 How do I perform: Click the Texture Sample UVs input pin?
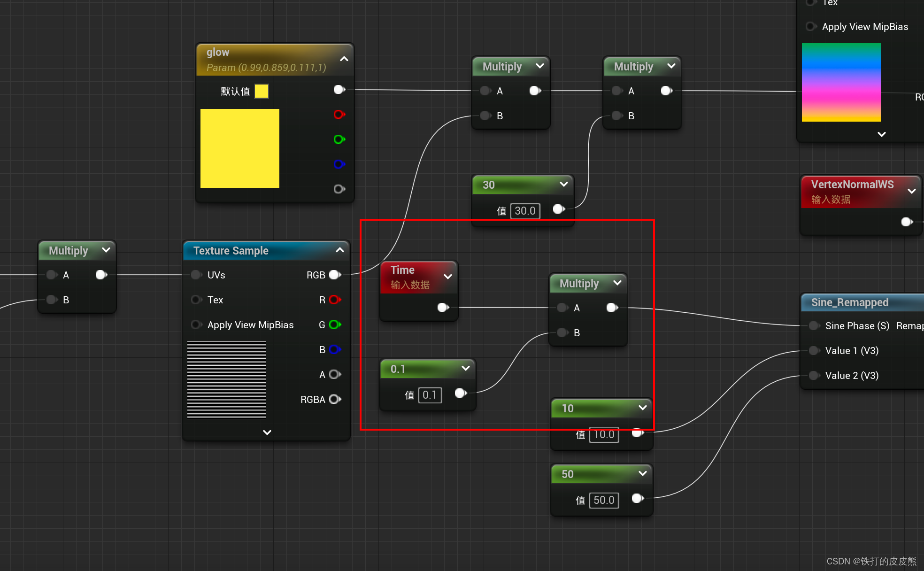pyautogui.click(x=196, y=275)
